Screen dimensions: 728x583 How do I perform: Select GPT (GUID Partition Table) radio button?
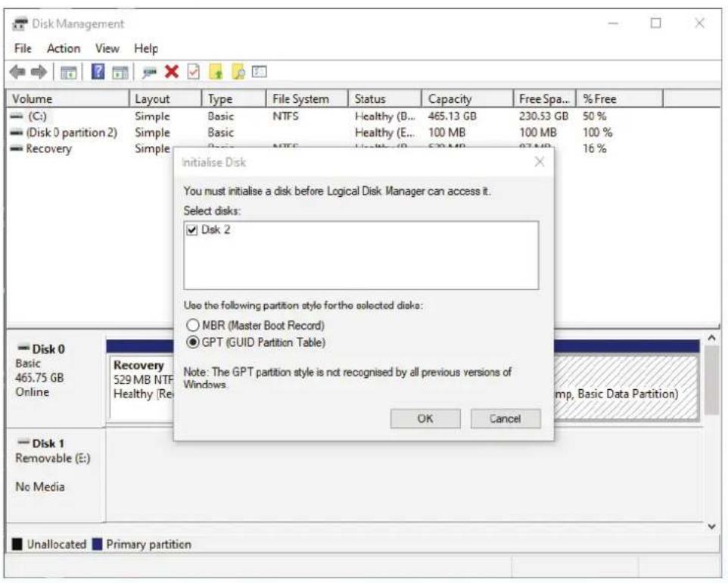coord(192,342)
